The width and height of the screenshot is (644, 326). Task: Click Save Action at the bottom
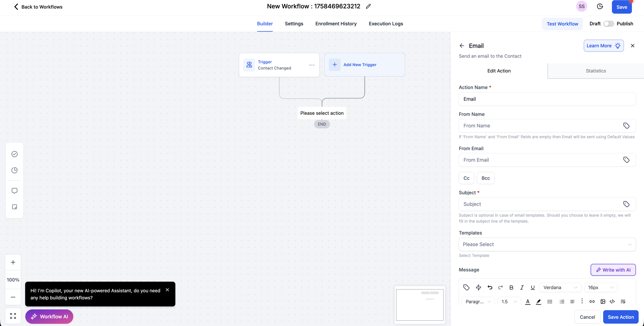point(620,317)
